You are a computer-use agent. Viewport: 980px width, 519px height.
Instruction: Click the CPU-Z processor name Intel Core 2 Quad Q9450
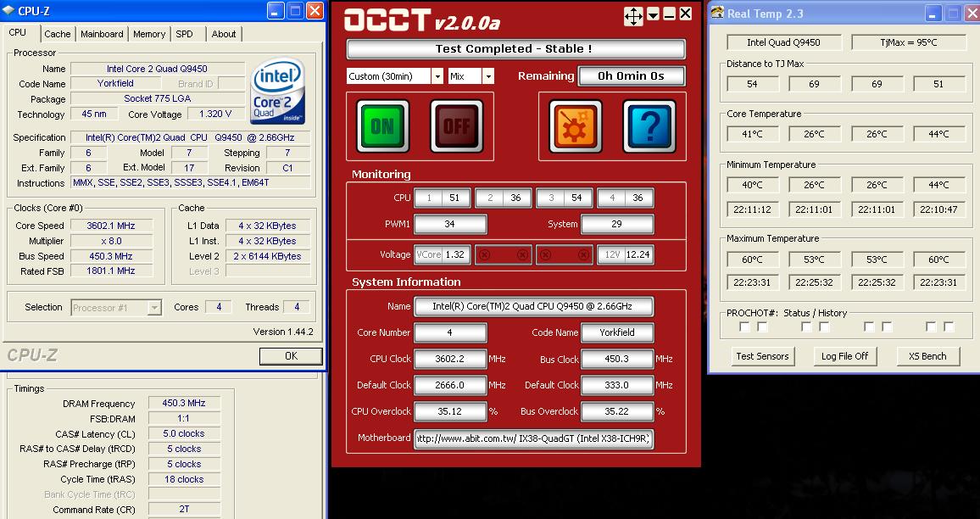tap(158, 69)
